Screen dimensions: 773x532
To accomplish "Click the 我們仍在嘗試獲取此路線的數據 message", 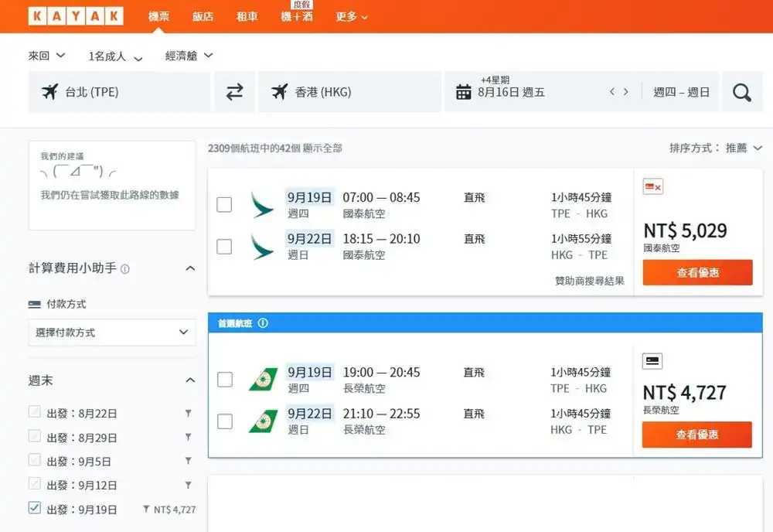I will [x=110, y=196].
